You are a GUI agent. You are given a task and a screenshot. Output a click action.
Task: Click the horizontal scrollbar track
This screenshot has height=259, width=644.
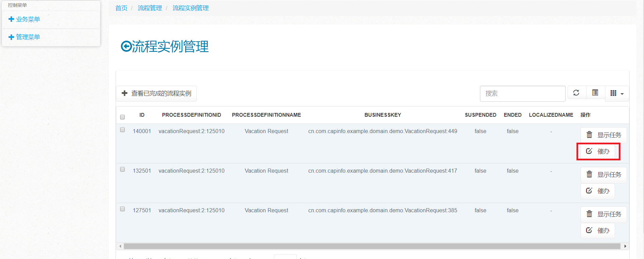tap(372, 246)
